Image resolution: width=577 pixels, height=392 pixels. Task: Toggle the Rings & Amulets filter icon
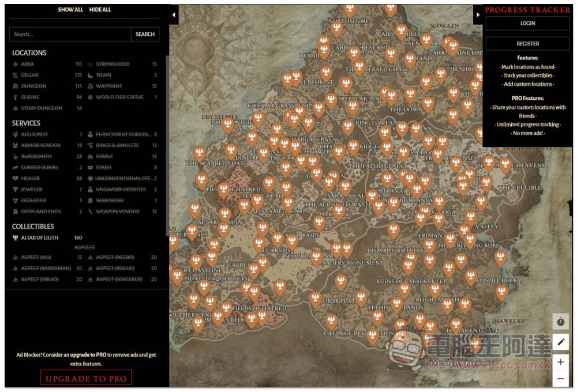pyautogui.click(x=90, y=145)
